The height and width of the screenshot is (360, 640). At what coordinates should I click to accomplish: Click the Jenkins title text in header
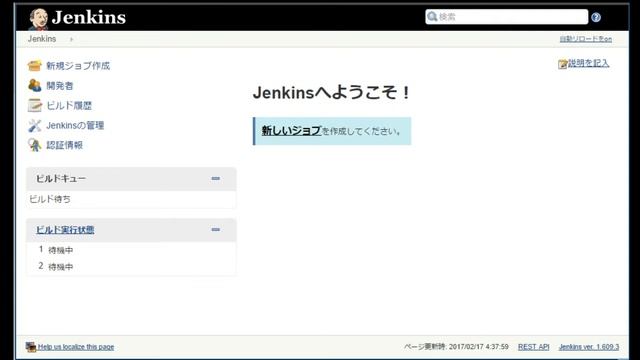point(89,17)
